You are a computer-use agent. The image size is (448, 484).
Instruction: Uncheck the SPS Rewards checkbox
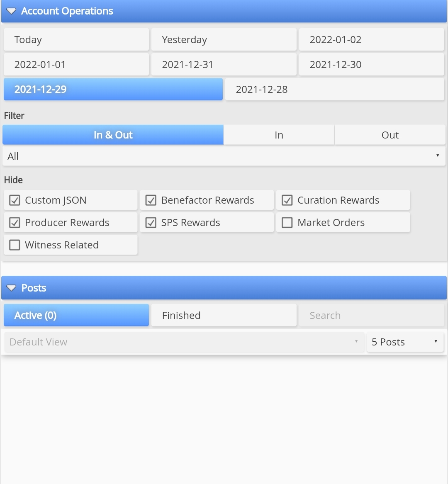pyautogui.click(x=151, y=223)
